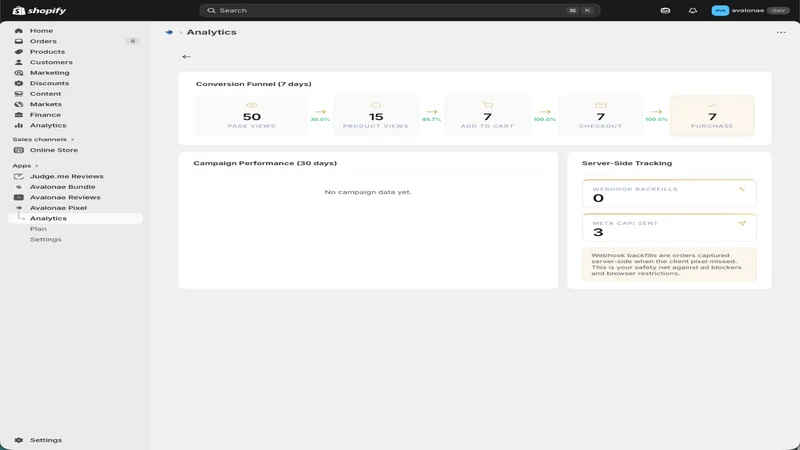Click the Finance bank icon
Viewport: 800px width, 450px height.
coord(19,115)
